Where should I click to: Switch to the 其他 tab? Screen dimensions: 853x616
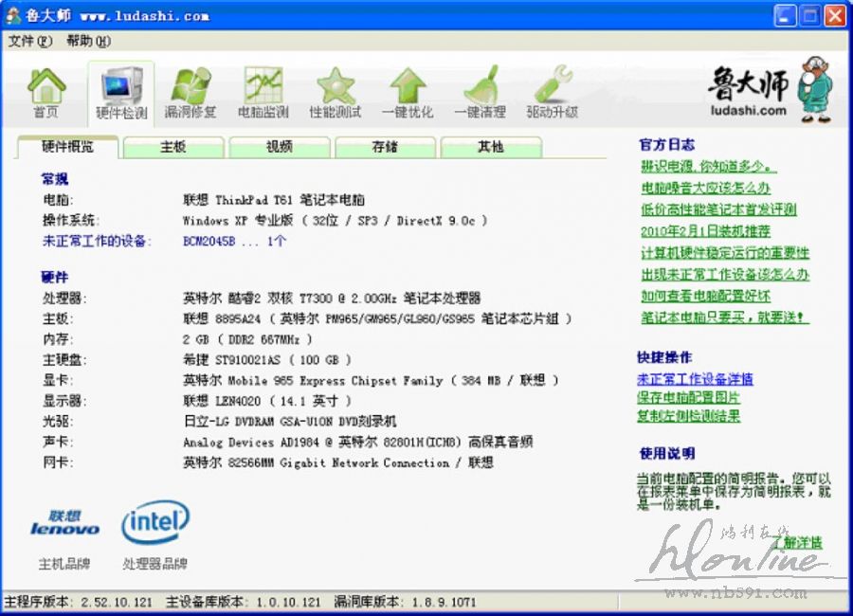[x=490, y=147]
